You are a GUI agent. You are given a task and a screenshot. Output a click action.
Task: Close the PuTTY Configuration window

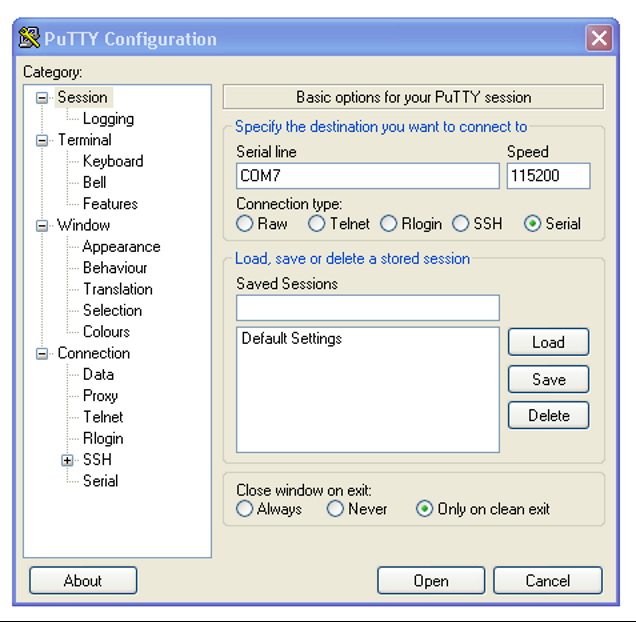point(599,38)
